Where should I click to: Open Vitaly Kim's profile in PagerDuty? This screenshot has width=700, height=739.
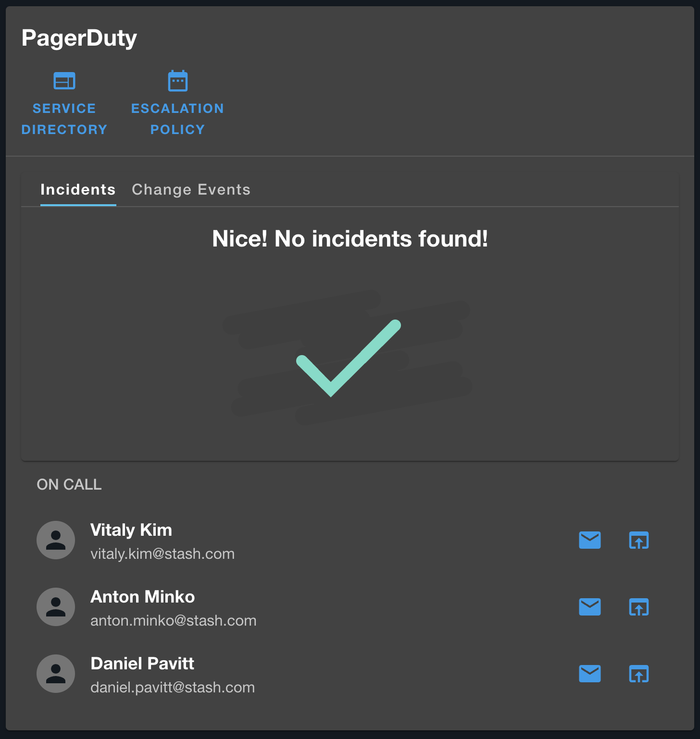click(638, 540)
